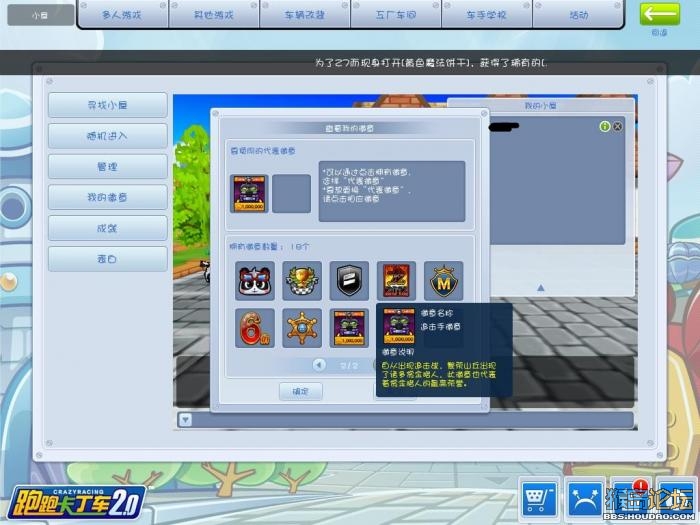Expand the 我的小屋 panel with the up triangle

tap(541, 288)
